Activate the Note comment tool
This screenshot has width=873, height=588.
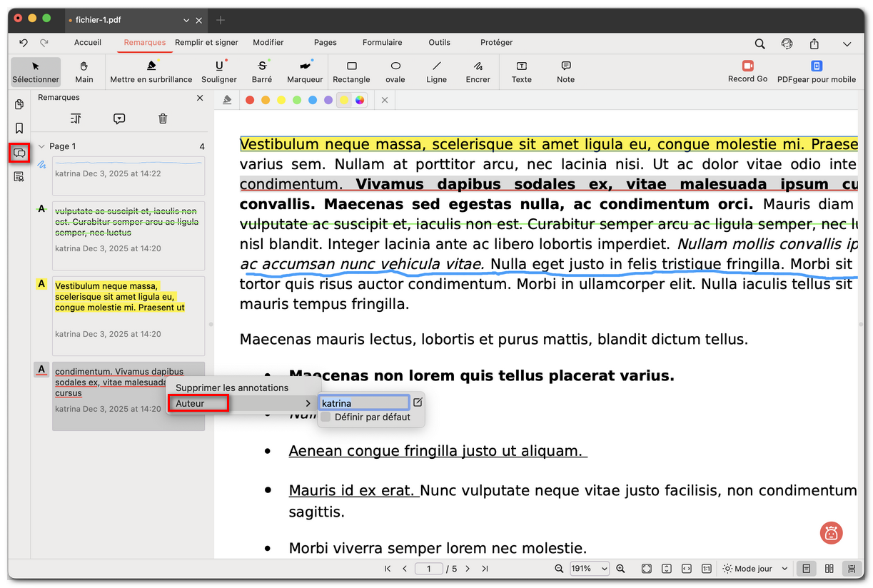pos(565,71)
